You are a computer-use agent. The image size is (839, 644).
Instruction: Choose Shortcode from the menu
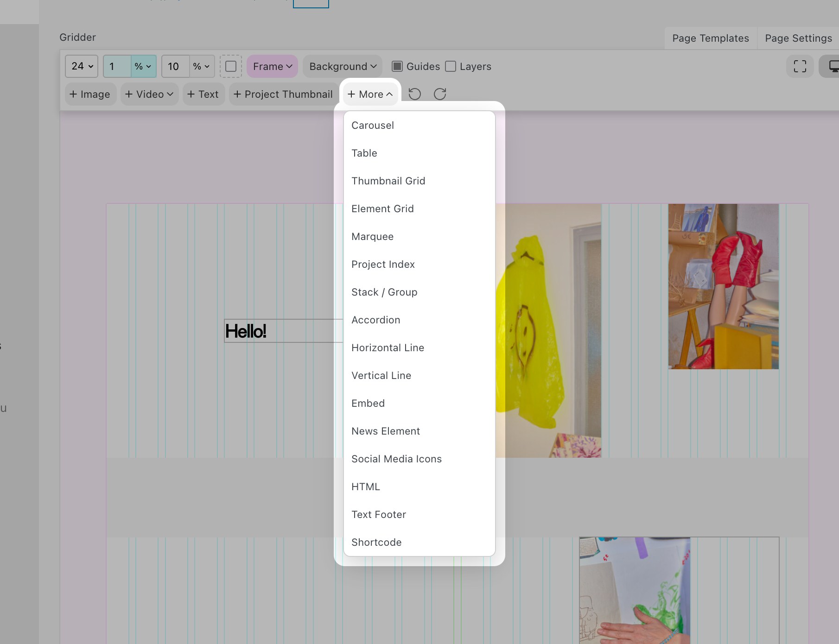[x=419, y=542]
